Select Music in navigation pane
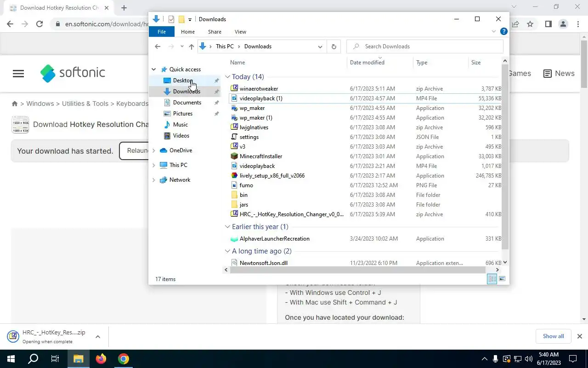588x368 pixels. click(180, 125)
